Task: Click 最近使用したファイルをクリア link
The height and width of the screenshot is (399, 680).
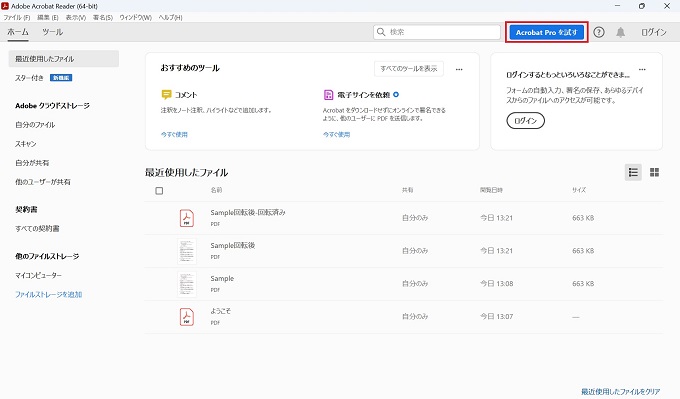Action: (621, 392)
